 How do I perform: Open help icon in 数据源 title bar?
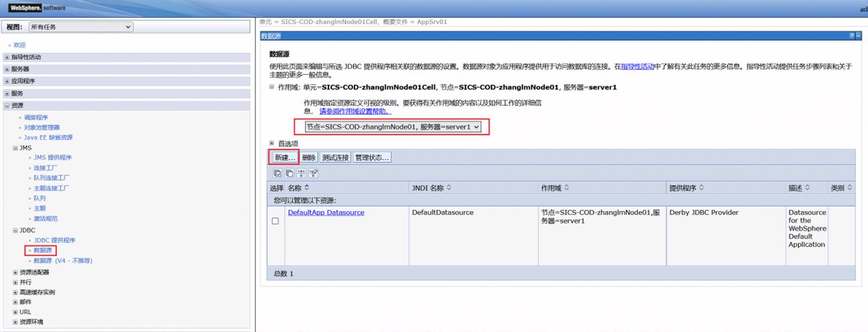[852, 36]
